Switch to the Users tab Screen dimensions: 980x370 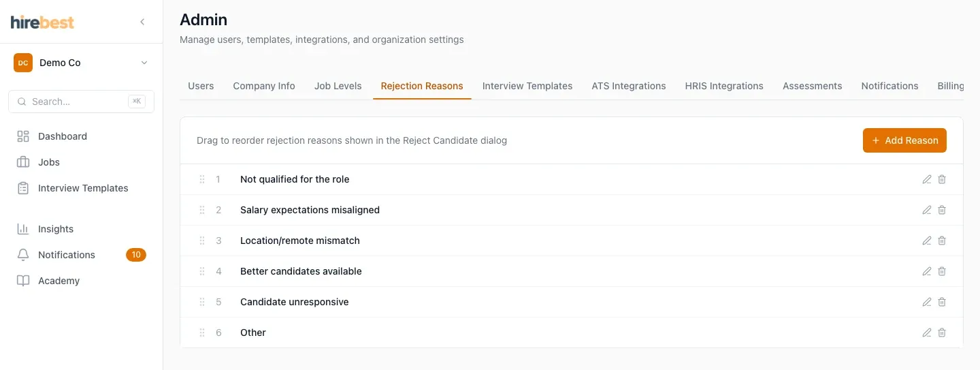click(201, 86)
